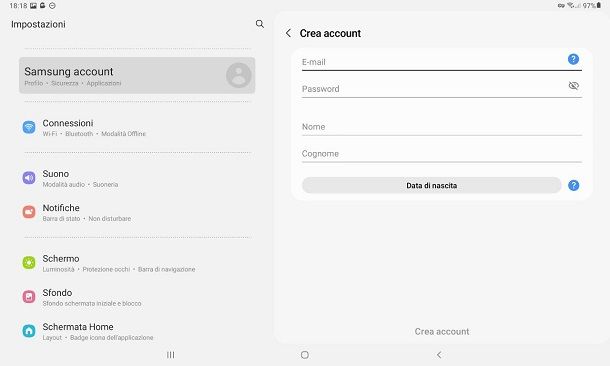This screenshot has width=610, height=366.
Task: Tap the battery indicator in status bar
Action: [x=599, y=5]
